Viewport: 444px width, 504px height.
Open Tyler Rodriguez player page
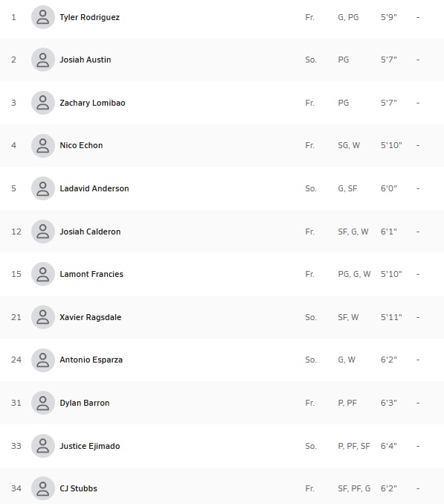[89, 17]
